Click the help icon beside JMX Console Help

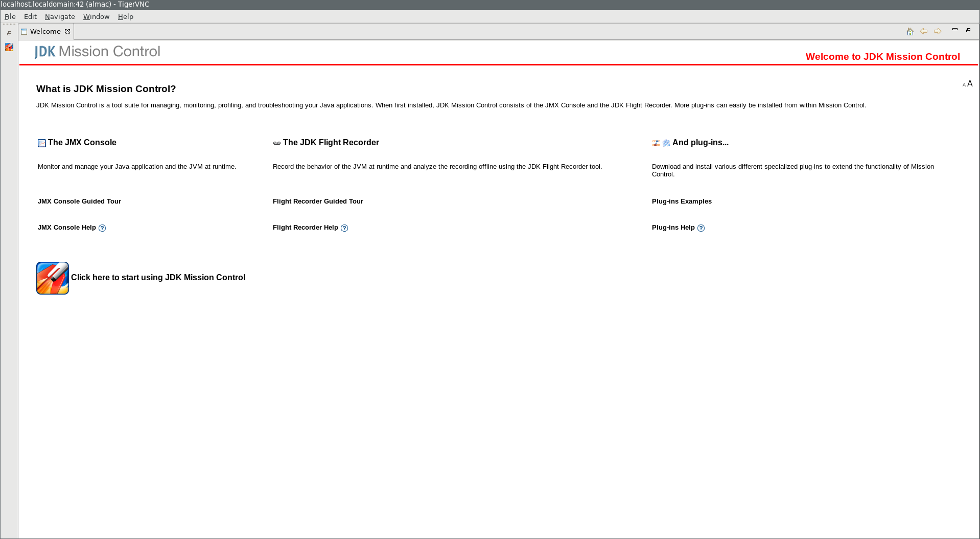point(102,228)
